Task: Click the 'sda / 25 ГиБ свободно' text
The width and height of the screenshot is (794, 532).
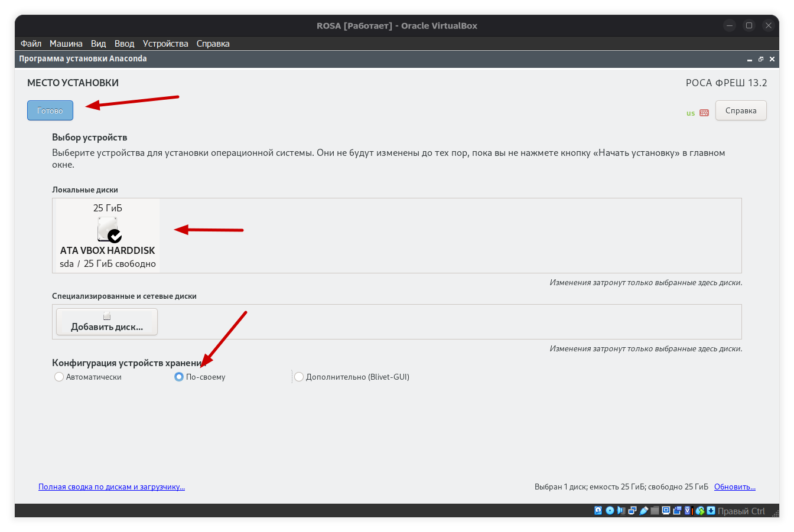Action: tap(108, 264)
